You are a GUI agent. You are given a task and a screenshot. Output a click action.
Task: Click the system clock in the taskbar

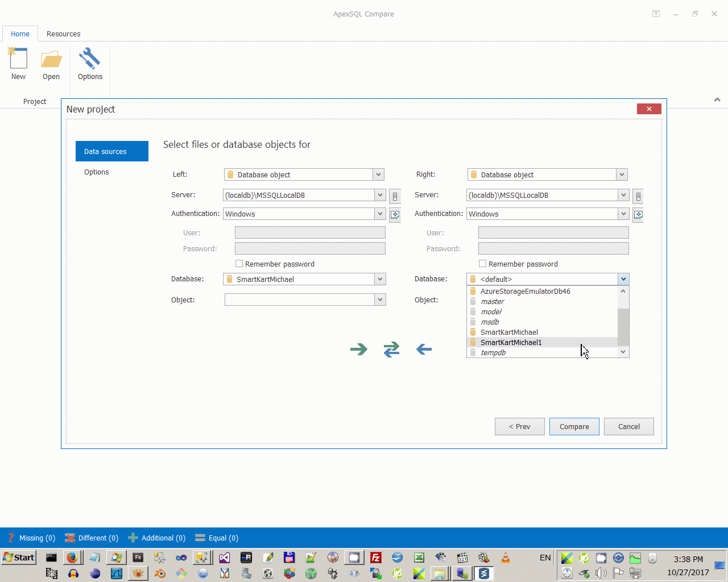click(688, 566)
